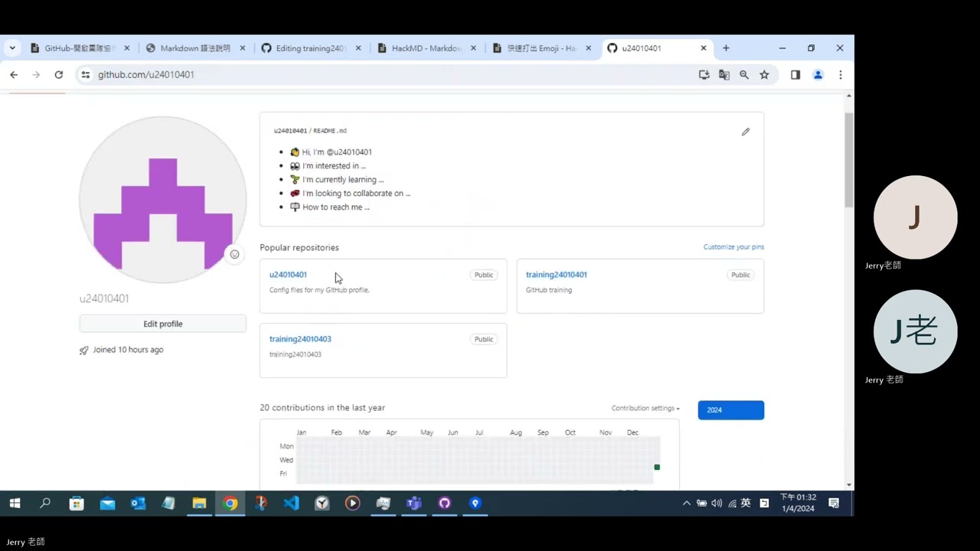Show hidden system tray icons
This screenshot has height=551, width=980.
(686, 504)
